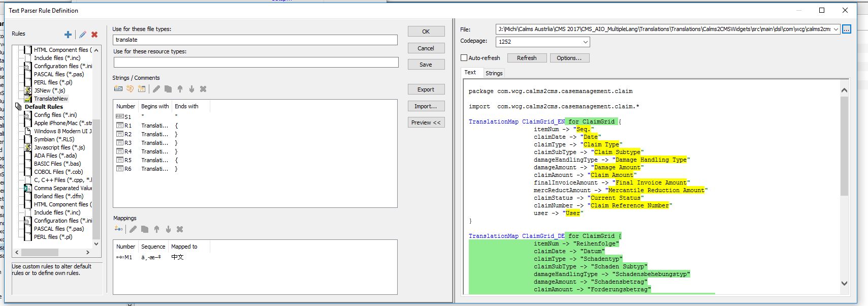Click the first Strings/Comments toolbar icon
Image resolution: width=868 pixels, height=306 pixels.
[118, 89]
